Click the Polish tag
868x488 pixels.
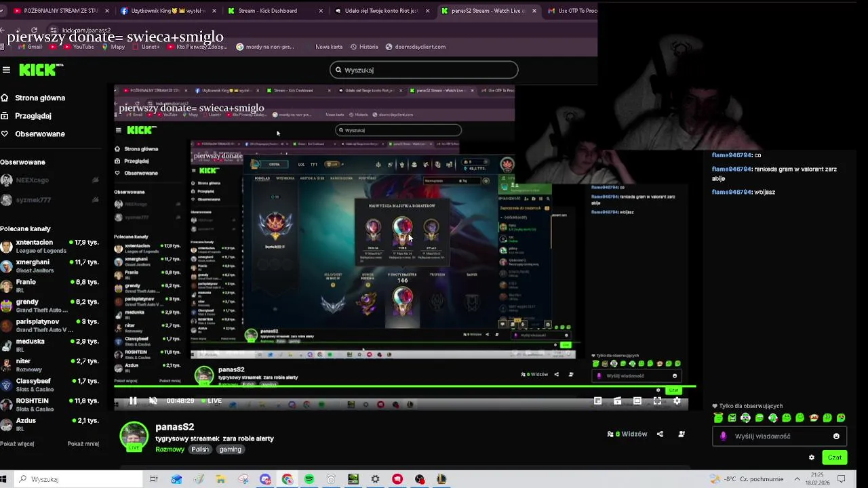200,449
